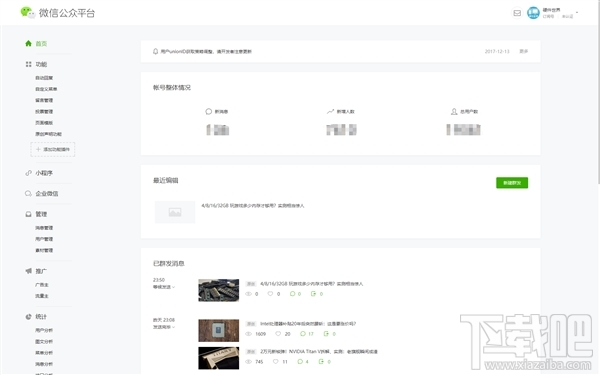Viewport: 600px width, 375px height.
Task: Click the 新消息 bubble icon
Action: pyautogui.click(x=209, y=111)
